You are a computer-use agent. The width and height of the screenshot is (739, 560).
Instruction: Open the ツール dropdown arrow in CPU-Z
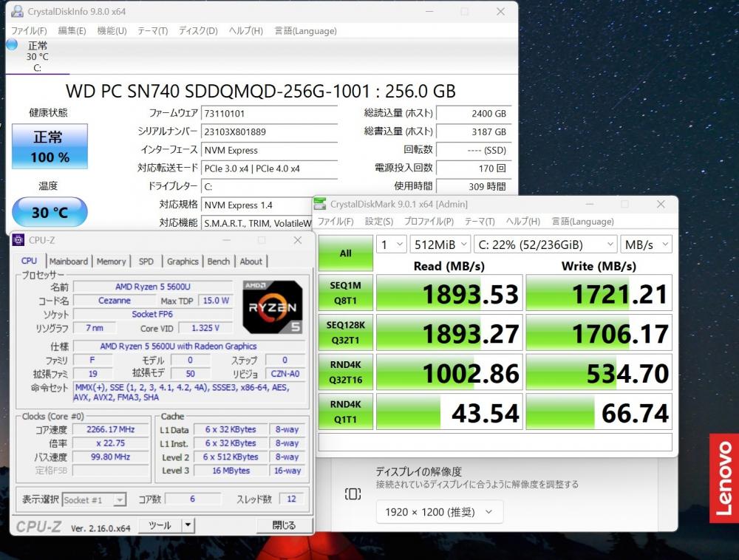[188, 525]
